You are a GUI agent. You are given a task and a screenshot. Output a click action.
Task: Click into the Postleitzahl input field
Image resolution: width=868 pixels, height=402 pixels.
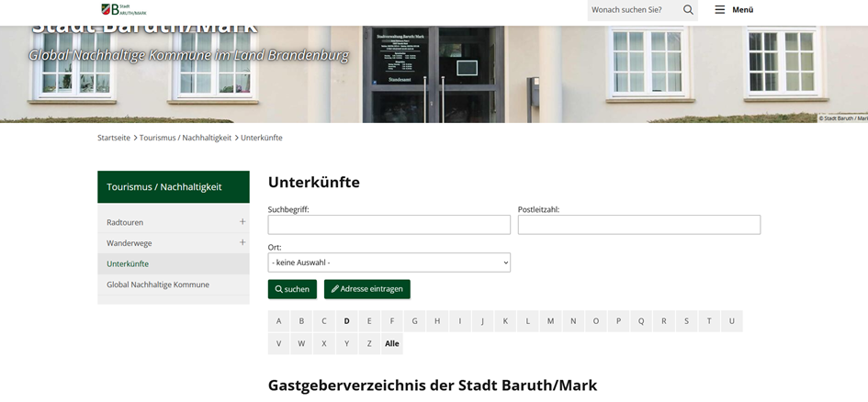638,225
